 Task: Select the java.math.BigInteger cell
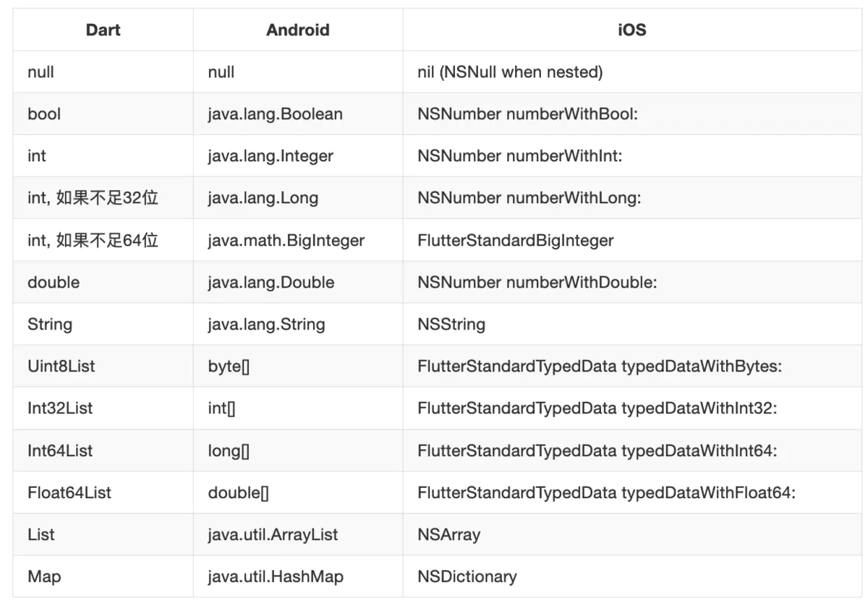pos(298,240)
